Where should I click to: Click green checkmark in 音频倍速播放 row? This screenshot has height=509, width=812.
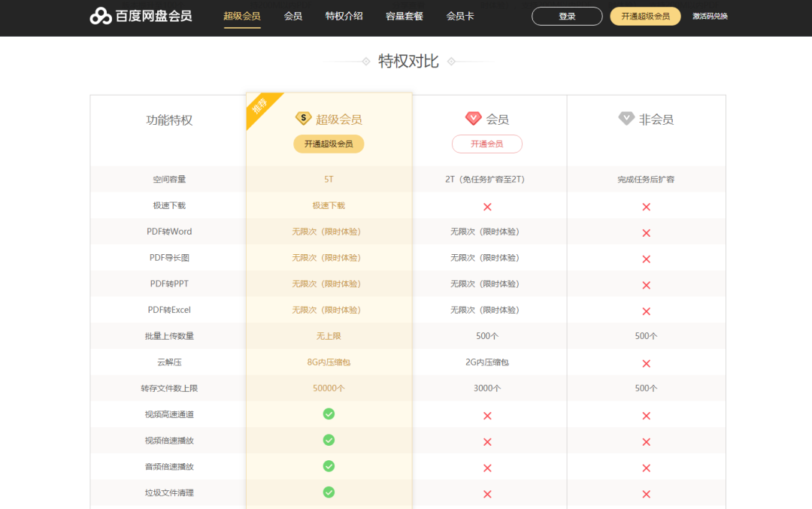point(329,466)
